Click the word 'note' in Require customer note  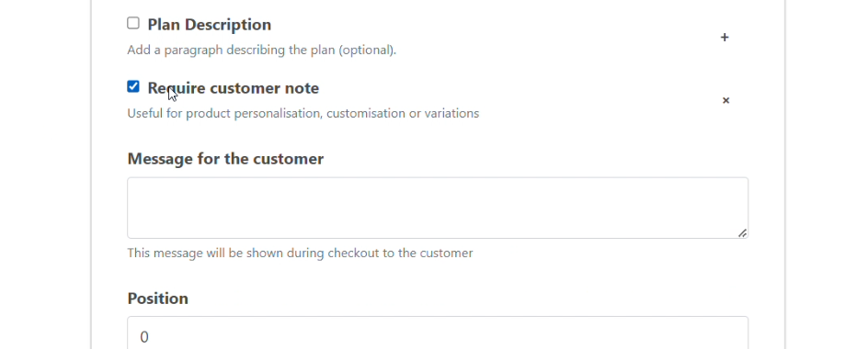[301, 88]
